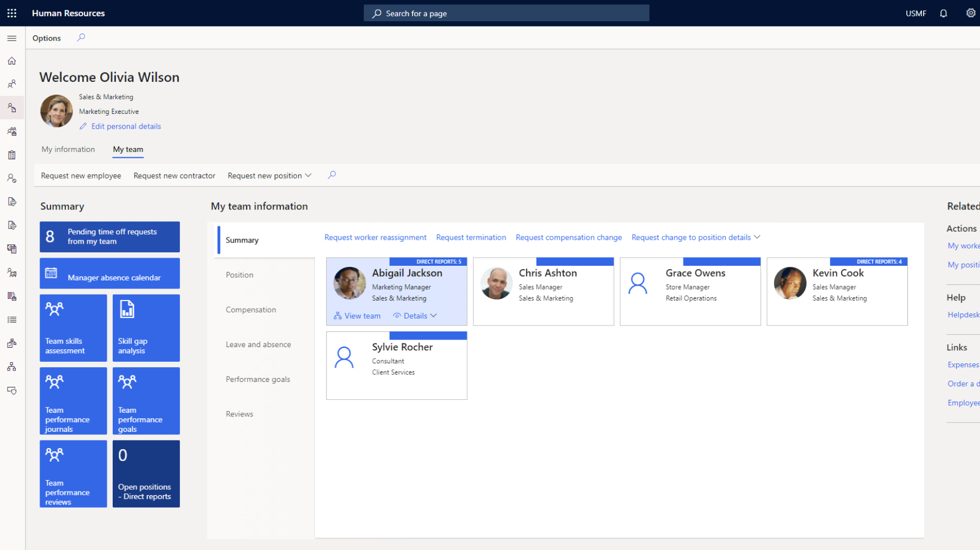
Task: Select the Leave and absence tab
Action: [x=258, y=344]
